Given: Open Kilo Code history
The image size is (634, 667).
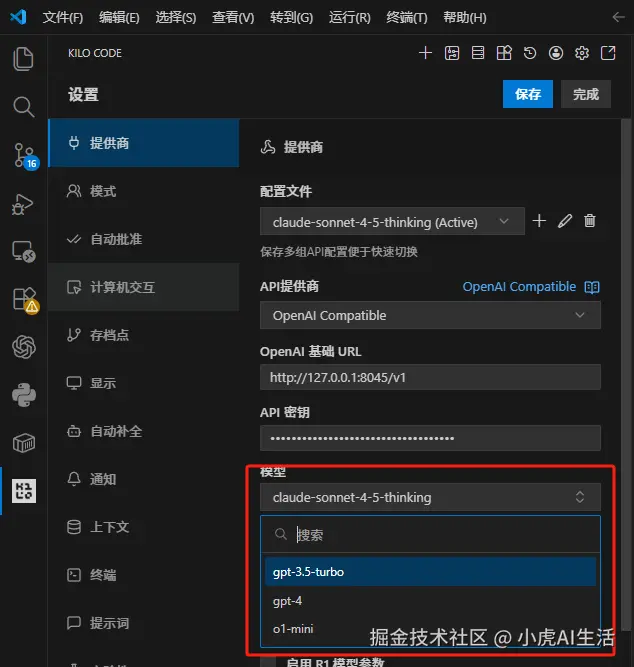Looking at the screenshot, I should (530, 53).
